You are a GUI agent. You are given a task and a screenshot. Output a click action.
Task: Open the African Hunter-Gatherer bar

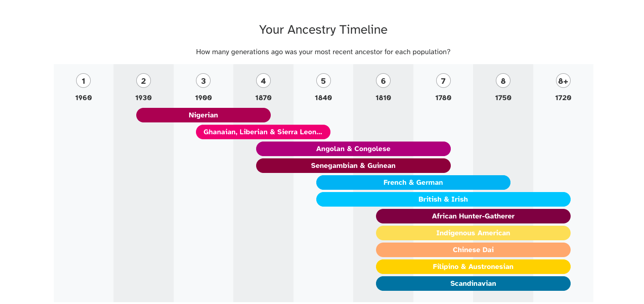(473, 216)
